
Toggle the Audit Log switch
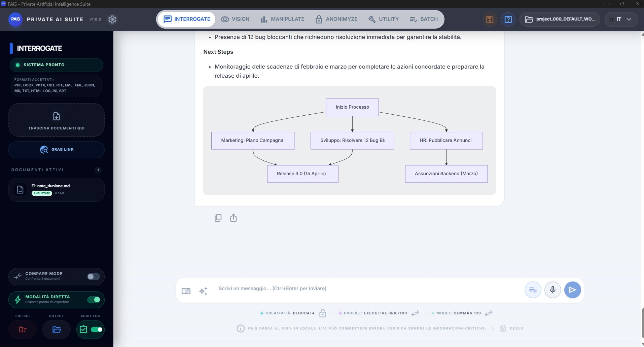97,330
